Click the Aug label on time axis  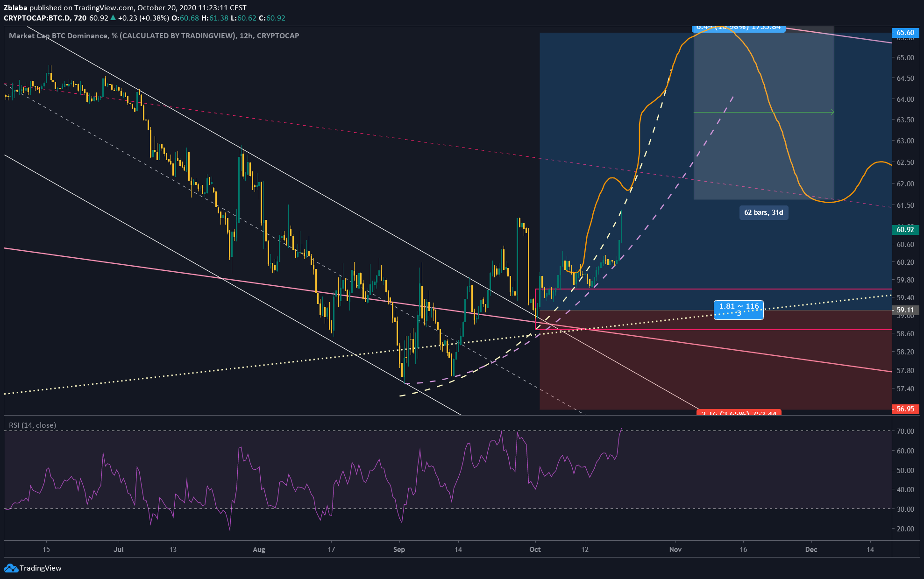259,549
